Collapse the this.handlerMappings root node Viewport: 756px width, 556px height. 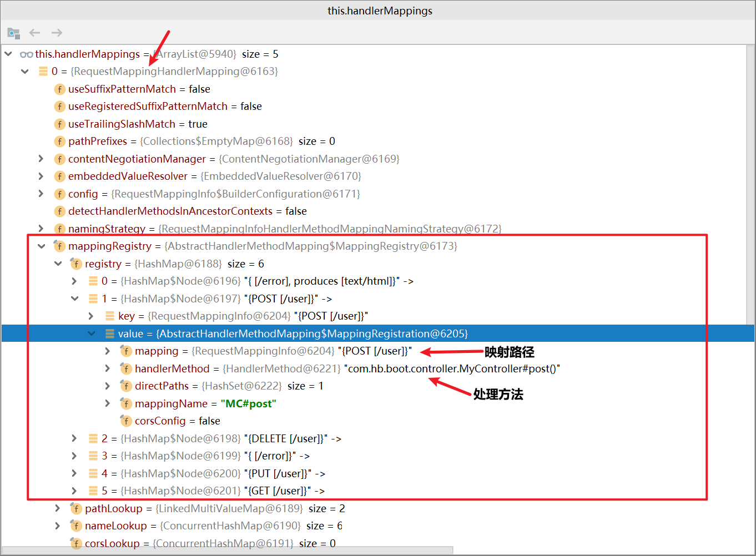pyautogui.click(x=8, y=54)
